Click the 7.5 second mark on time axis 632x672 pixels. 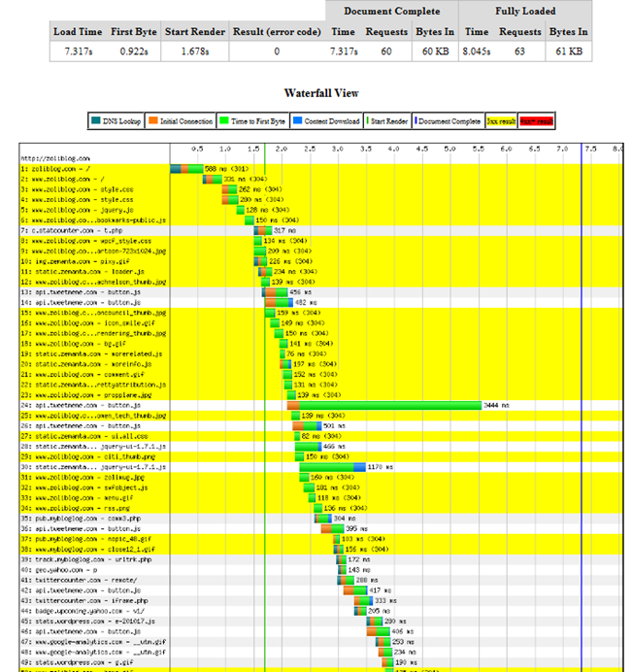tap(590, 149)
